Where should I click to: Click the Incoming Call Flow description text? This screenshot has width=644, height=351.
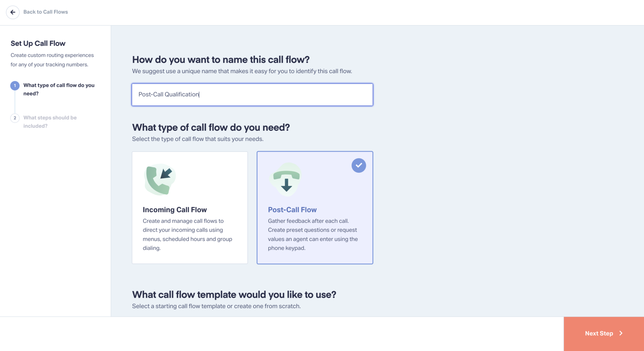pos(187,235)
